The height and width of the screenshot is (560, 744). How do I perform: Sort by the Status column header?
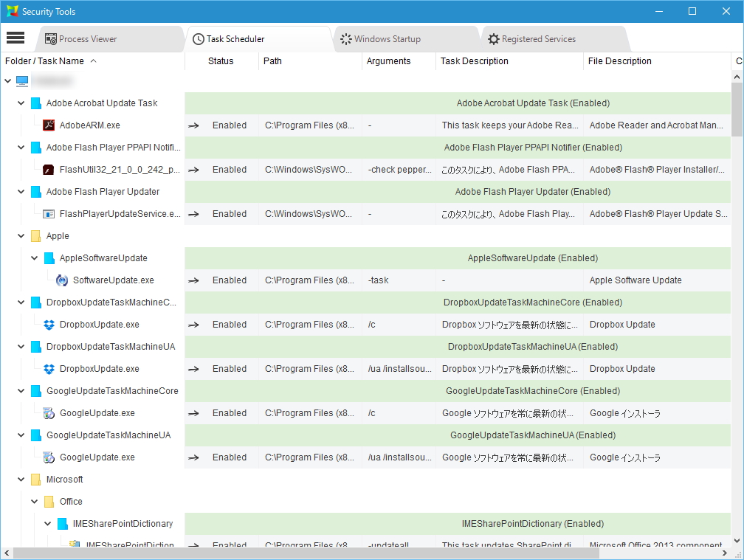tap(221, 61)
